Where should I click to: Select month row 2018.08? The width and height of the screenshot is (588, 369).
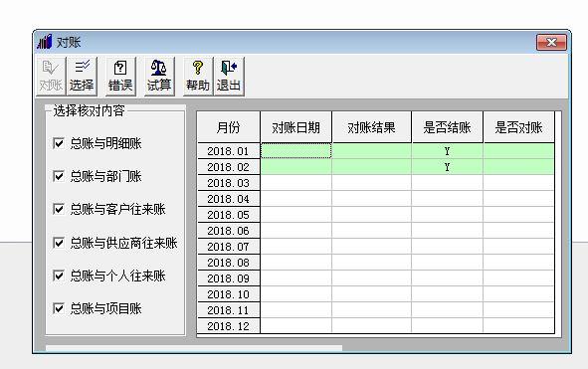click(x=229, y=263)
